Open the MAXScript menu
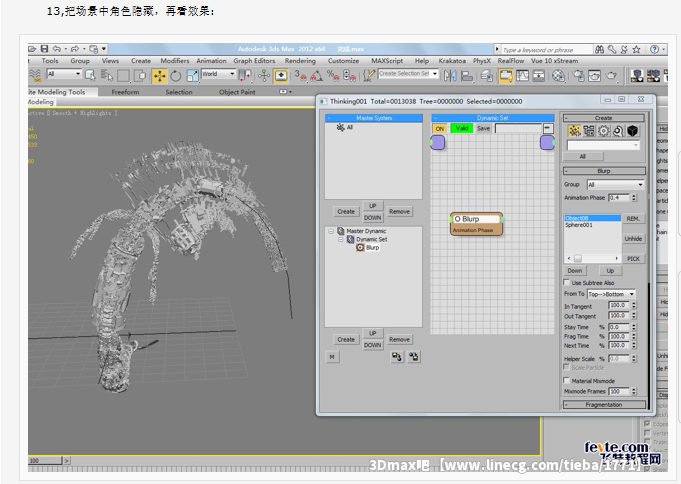Screen dimensions: 681x484 click(387, 61)
